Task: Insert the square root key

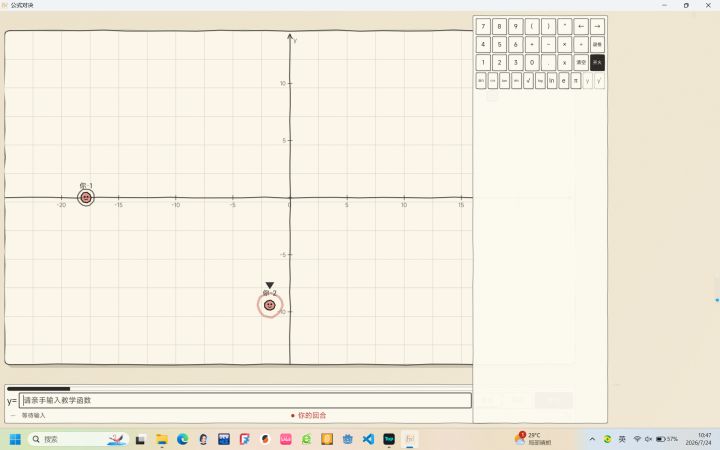Action: tap(528, 81)
